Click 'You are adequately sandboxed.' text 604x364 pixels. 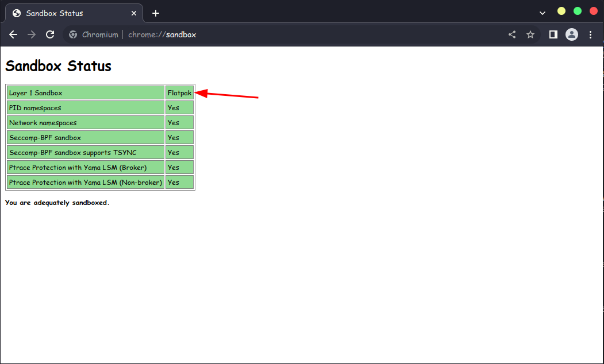(x=57, y=203)
